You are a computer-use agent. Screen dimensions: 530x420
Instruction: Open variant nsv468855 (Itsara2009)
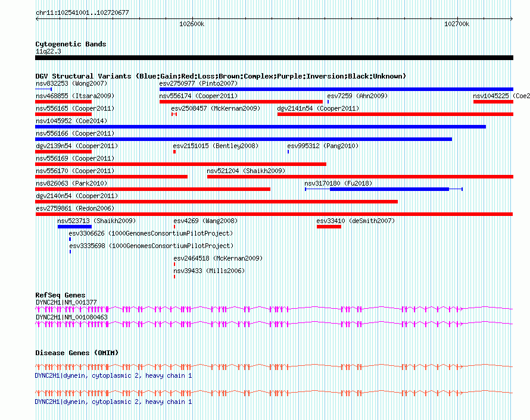[x=75, y=96]
